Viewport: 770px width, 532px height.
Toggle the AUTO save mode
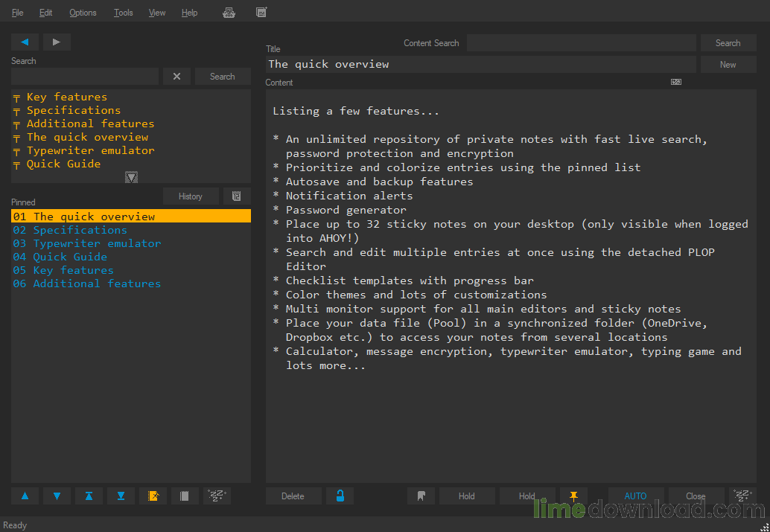coord(635,496)
